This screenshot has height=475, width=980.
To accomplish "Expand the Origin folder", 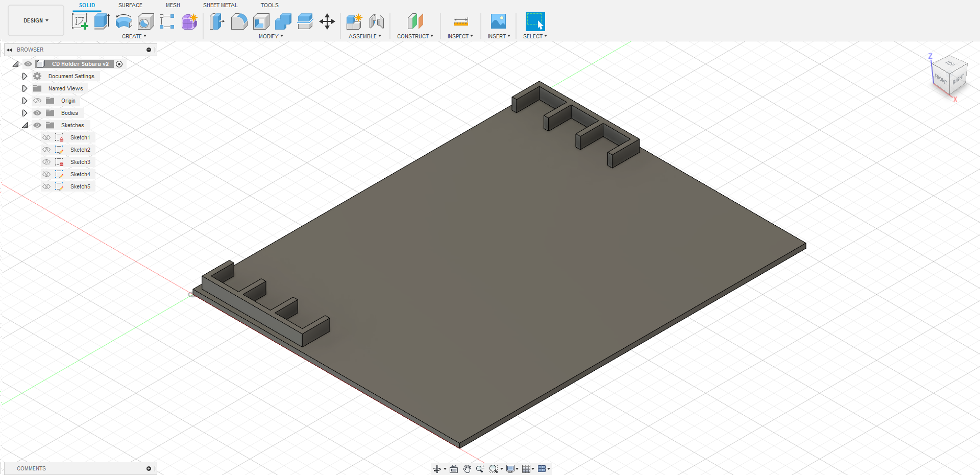I will pyautogui.click(x=24, y=101).
